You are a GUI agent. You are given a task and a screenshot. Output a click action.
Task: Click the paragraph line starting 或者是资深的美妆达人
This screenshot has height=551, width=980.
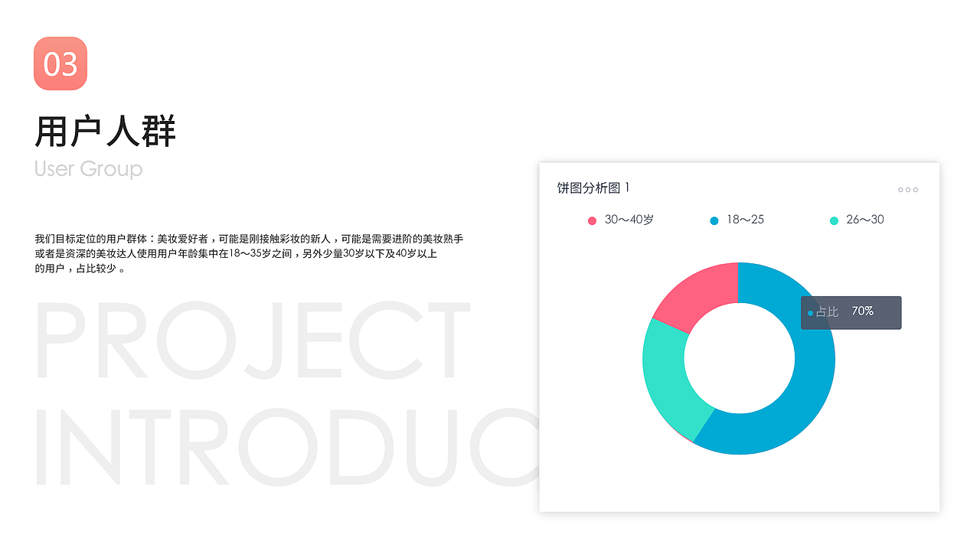coord(236,253)
